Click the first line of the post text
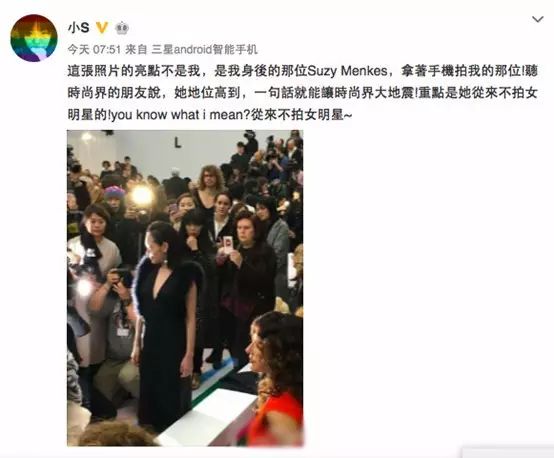554x458 pixels. [x=302, y=71]
